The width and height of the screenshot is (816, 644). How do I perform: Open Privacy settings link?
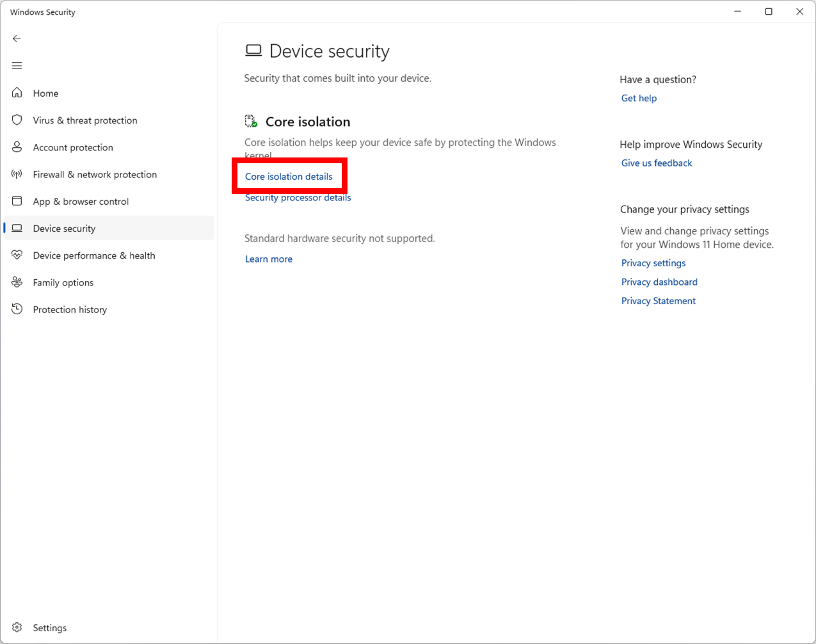pyautogui.click(x=653, y=262)
